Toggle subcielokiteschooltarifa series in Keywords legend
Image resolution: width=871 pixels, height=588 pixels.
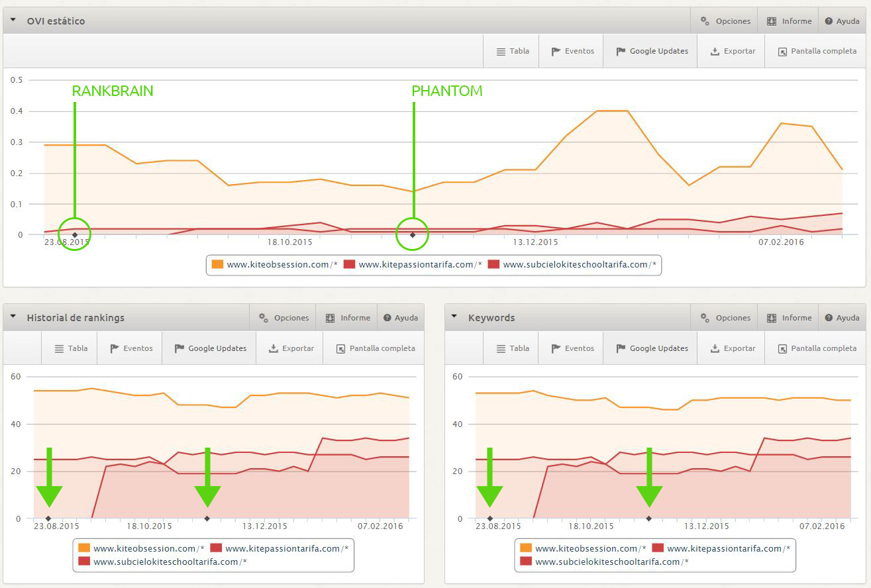(612, 562)
